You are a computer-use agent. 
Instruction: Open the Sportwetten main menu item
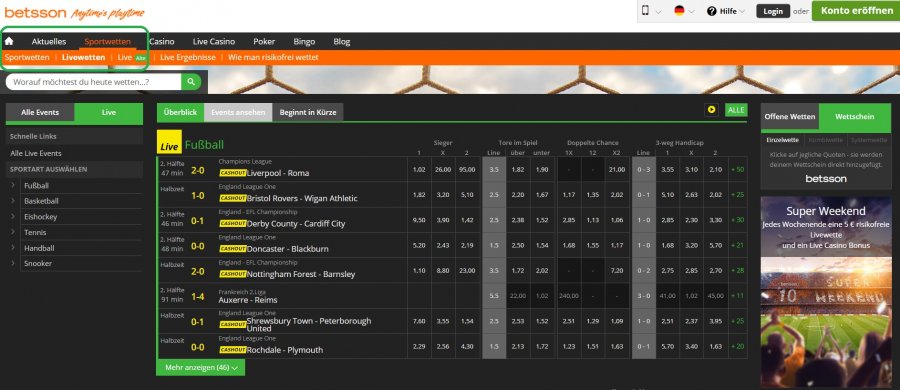coord(107,41)
